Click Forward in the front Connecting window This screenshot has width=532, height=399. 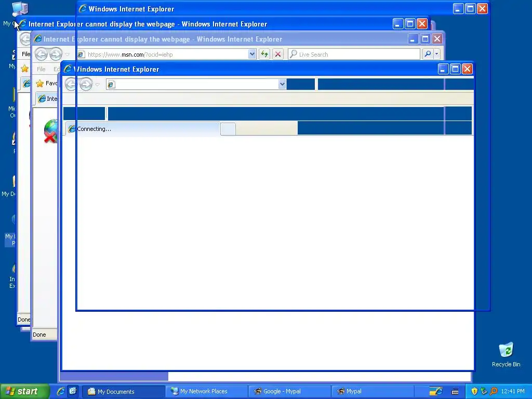click(x=86, y=84)
